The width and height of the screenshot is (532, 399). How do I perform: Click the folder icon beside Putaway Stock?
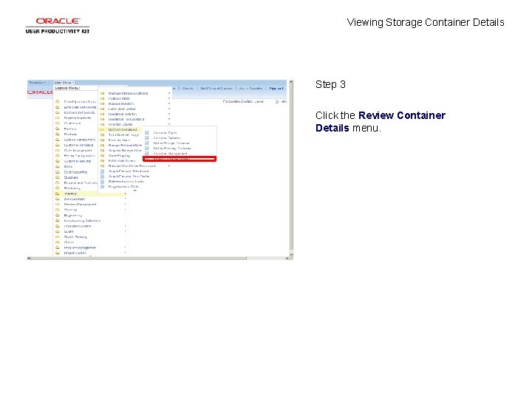102,98
